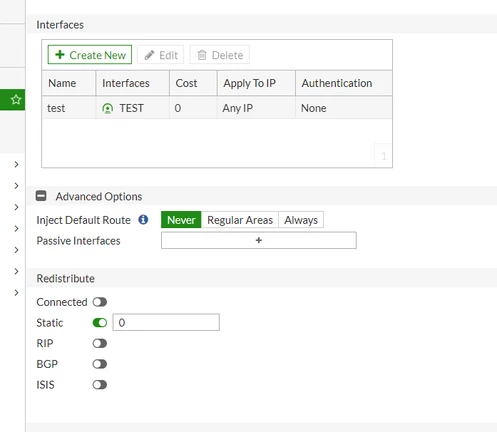Expand the first sidebar chevron menu

click(16, 164)
